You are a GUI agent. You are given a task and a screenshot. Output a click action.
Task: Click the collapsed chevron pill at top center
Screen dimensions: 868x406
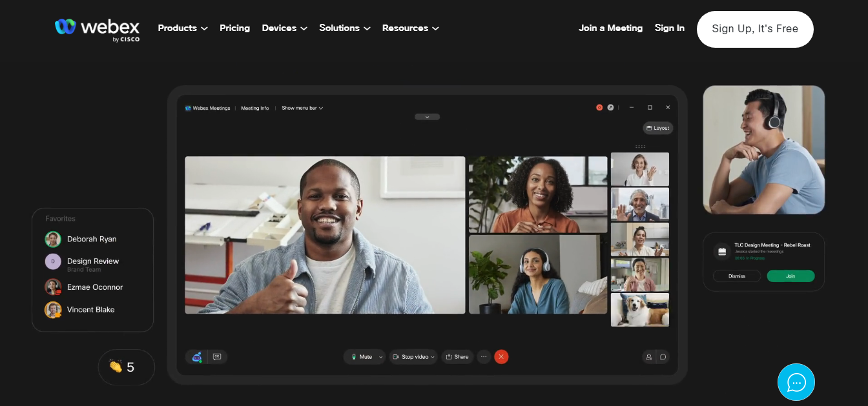[x=427, y=117]
